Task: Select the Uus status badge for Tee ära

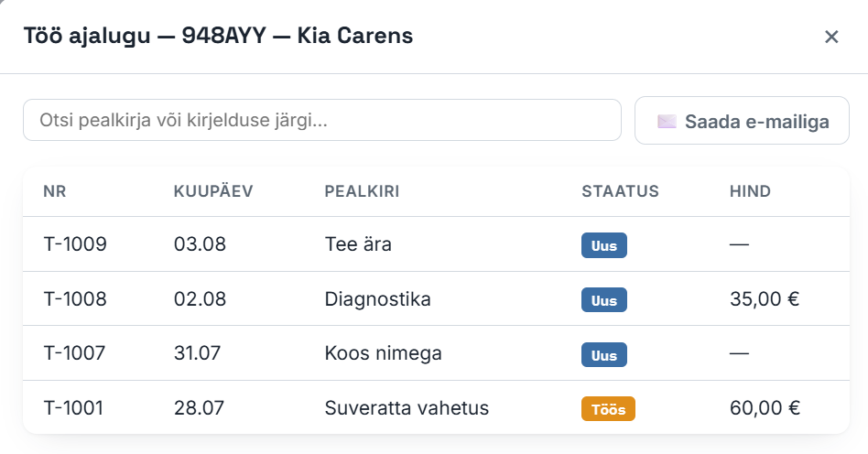Action: [604, 245]
